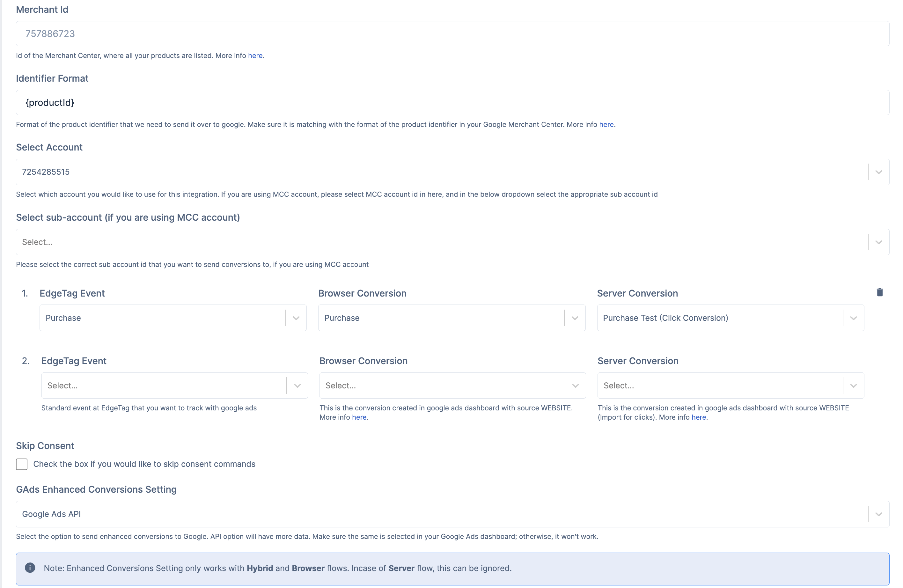Click the Skip Consent checkbox label text

(144, 464)
